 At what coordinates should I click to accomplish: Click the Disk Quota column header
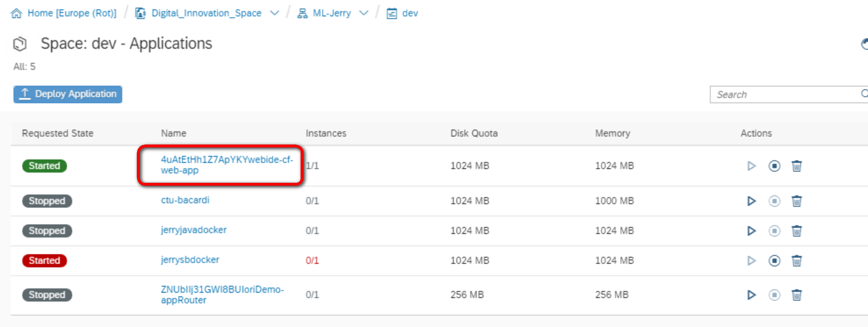pyautogui.click(x=474, y=133)
